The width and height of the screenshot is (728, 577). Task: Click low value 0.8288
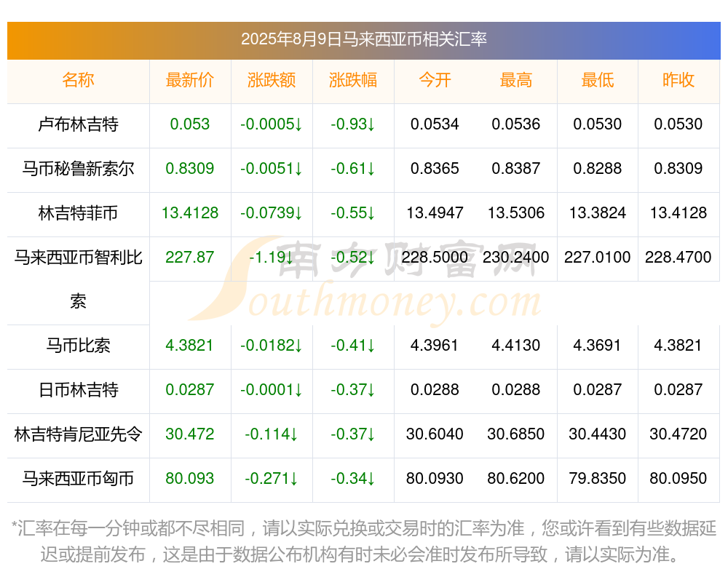598,168
